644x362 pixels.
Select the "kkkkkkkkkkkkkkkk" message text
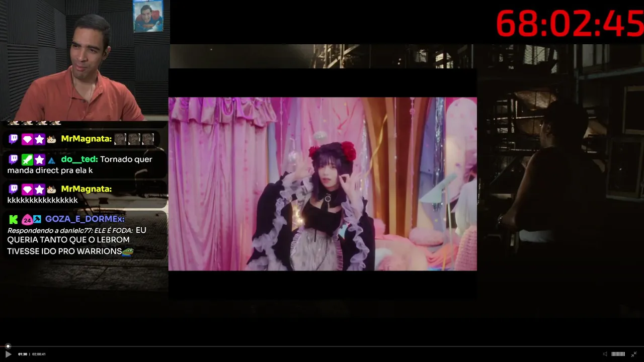coord(42,200)
